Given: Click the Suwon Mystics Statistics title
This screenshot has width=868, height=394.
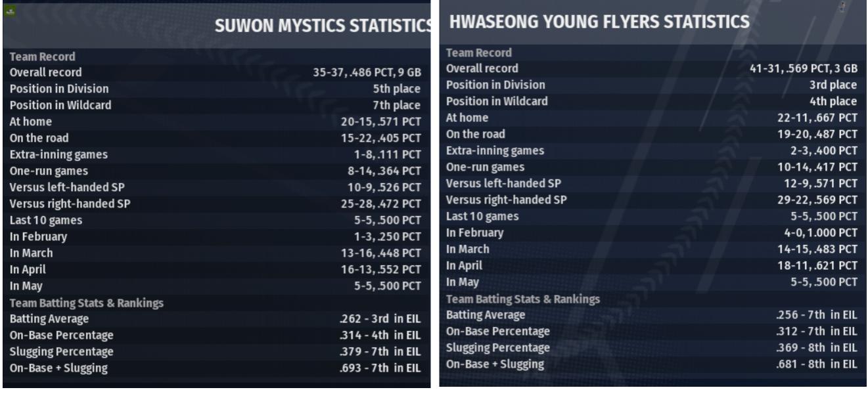Looking at the screenshot, I should point(323,28).
